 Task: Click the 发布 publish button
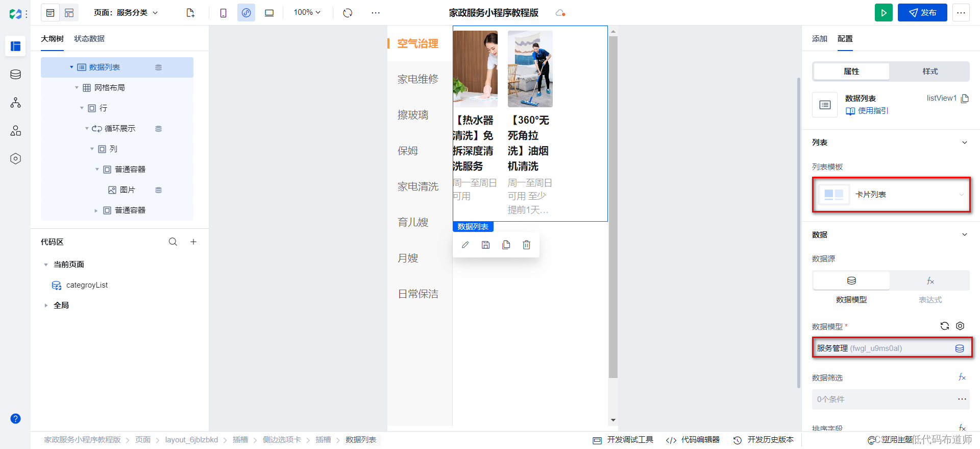coord(922,13)
